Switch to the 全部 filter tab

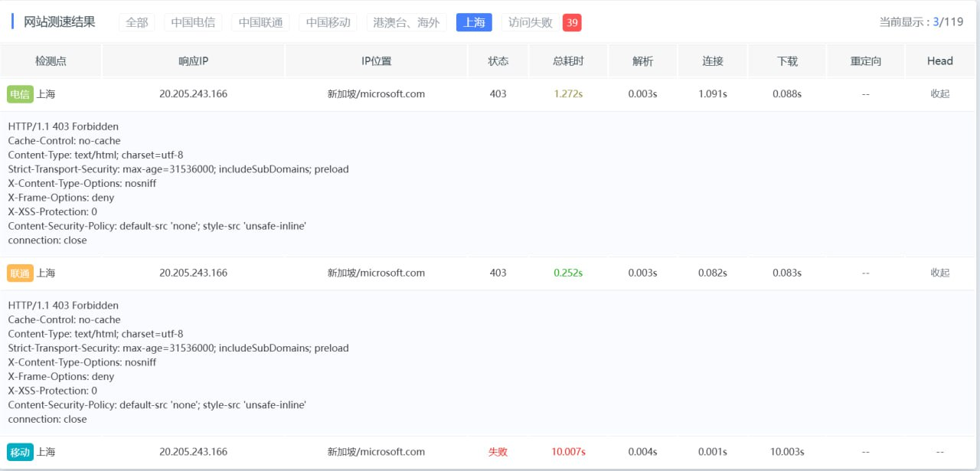(x=136, y=22)
